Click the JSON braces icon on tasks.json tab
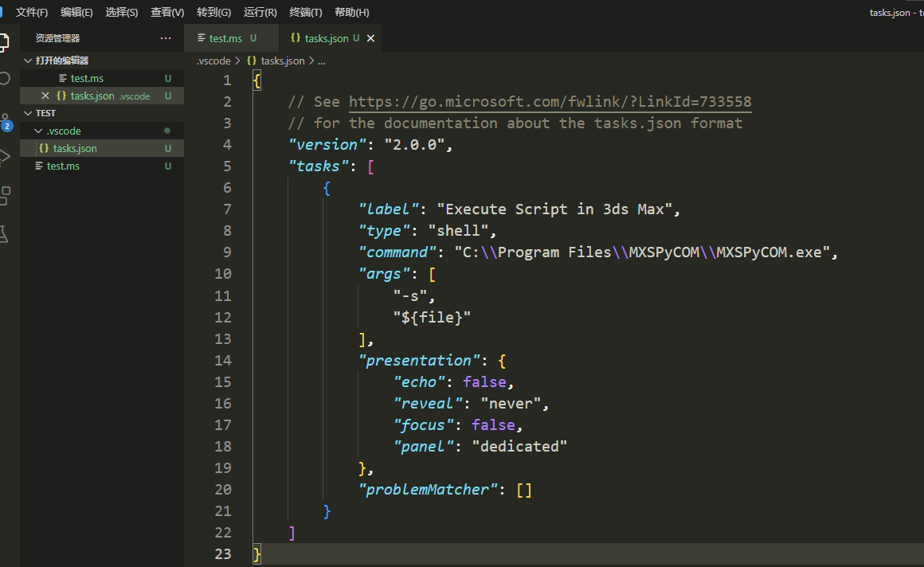924x567 pixels. (296, 37)
